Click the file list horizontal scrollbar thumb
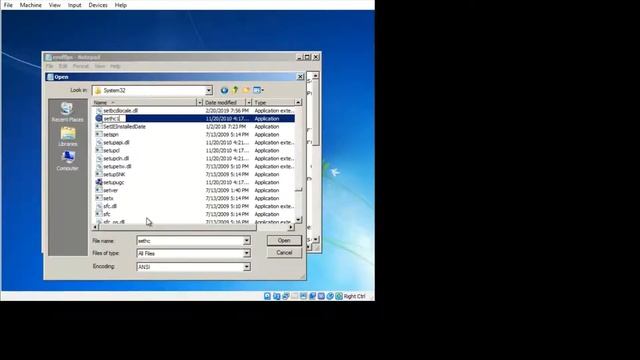Screen dimensions: 640x360 [x=177, y=227]
